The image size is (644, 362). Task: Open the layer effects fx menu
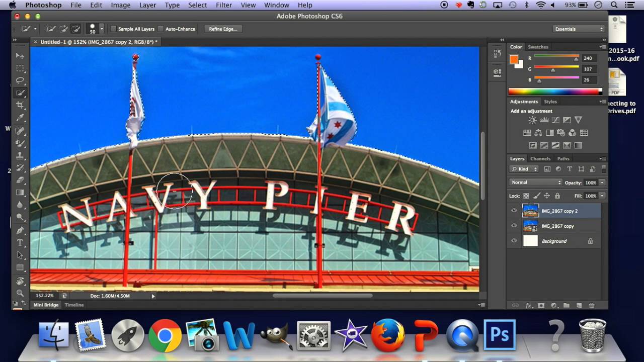tap(529, 305)
